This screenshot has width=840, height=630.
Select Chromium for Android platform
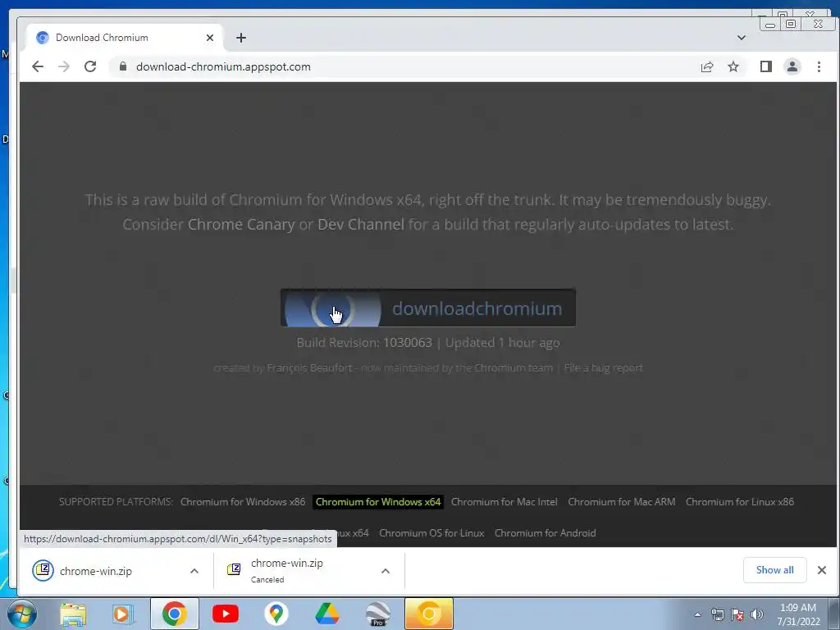click(545, 533)
